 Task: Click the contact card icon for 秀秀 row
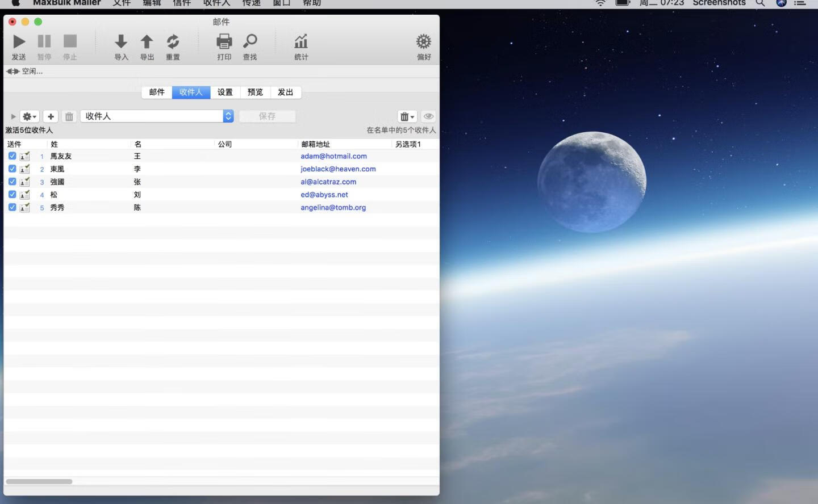(24, 207)
